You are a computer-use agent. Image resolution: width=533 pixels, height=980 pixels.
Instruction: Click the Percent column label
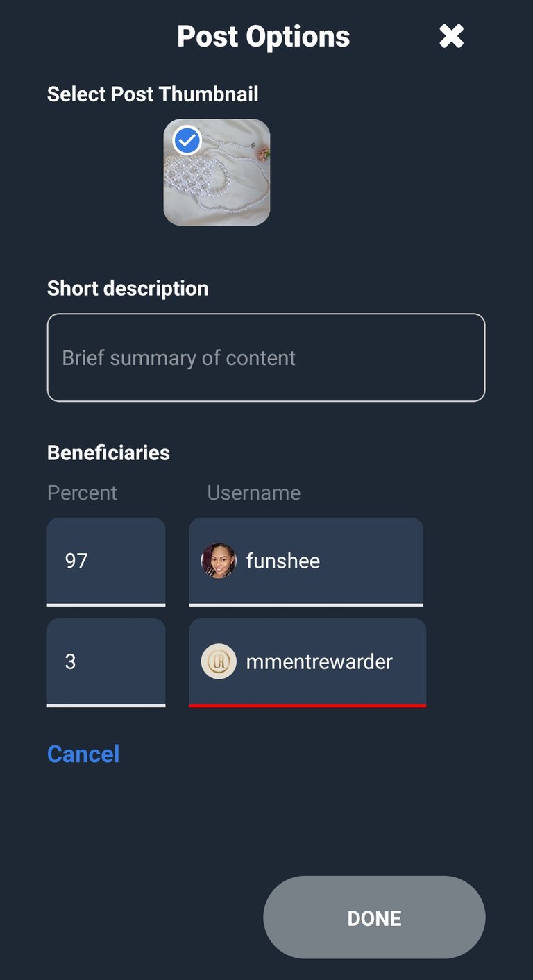[82, 493]
